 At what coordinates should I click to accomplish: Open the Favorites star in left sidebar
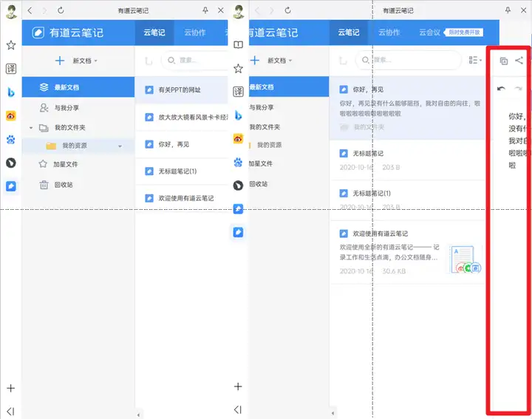click(11, 45)
